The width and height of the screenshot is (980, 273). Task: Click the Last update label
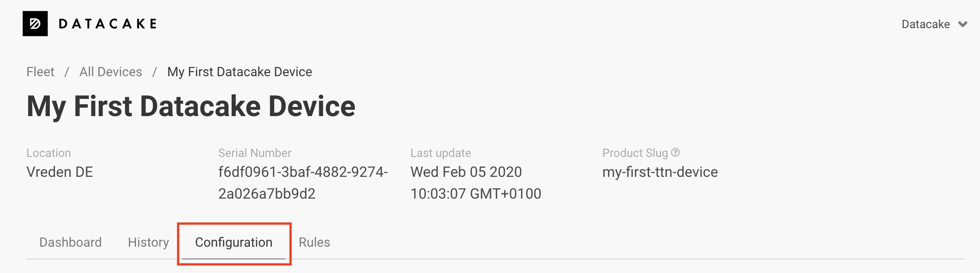(441, 153)
